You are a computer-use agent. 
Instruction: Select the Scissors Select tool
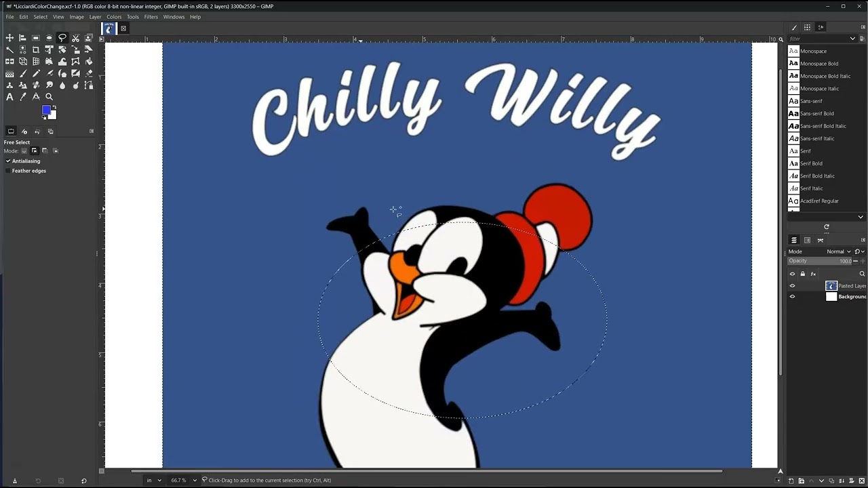(x=75, y=38)
